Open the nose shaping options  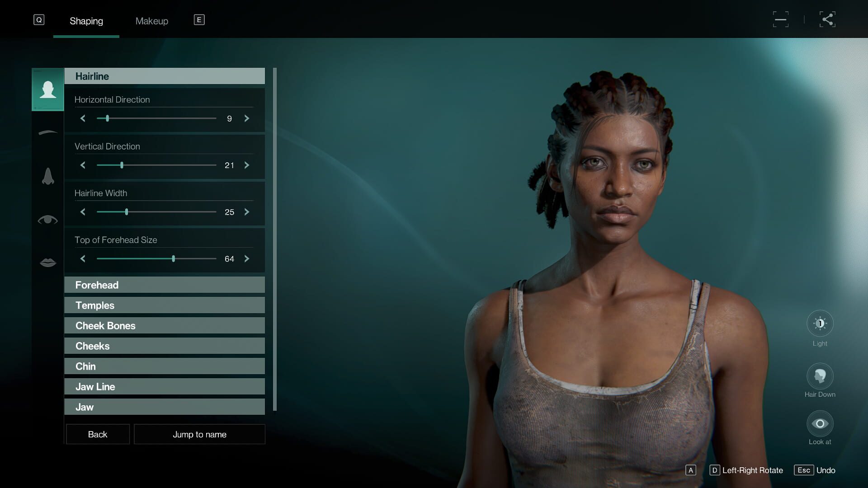(48, 176)
